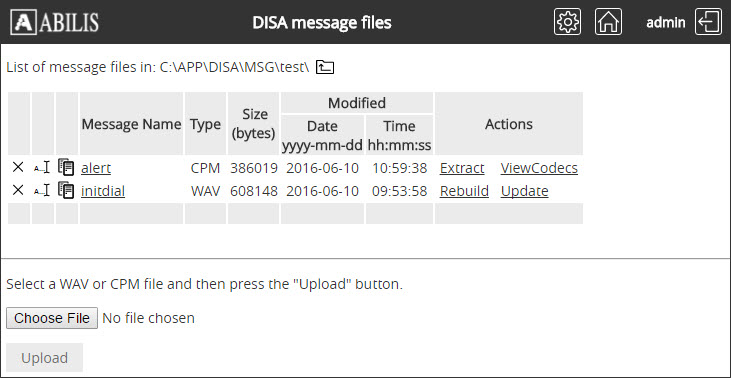Screen dimensions: 731x378
Task: Go up to parent folder icon
Action: tap(325, 67)
